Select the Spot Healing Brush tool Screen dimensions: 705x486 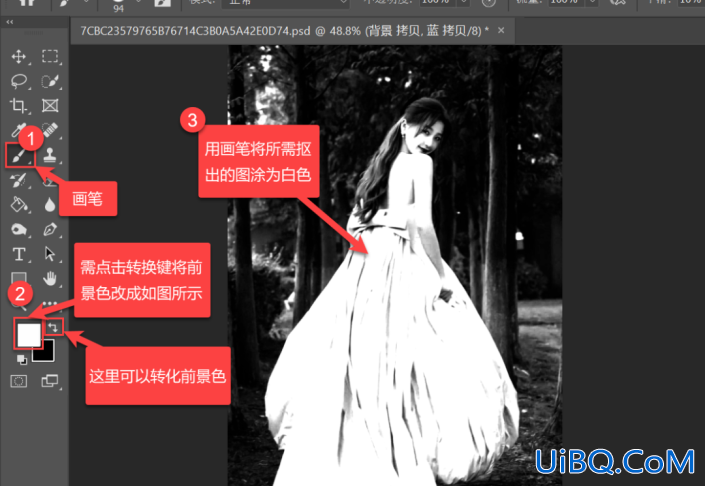click(x=50, y=130)
